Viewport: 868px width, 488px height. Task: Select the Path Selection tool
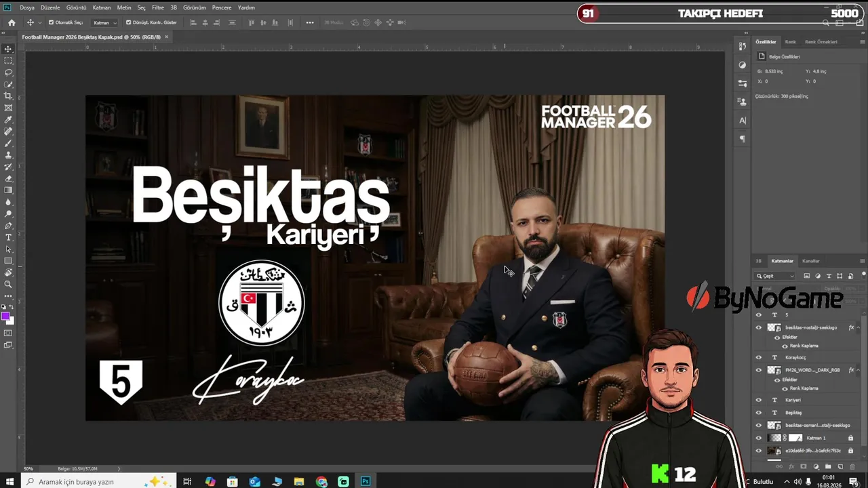(x=8, y=249)
